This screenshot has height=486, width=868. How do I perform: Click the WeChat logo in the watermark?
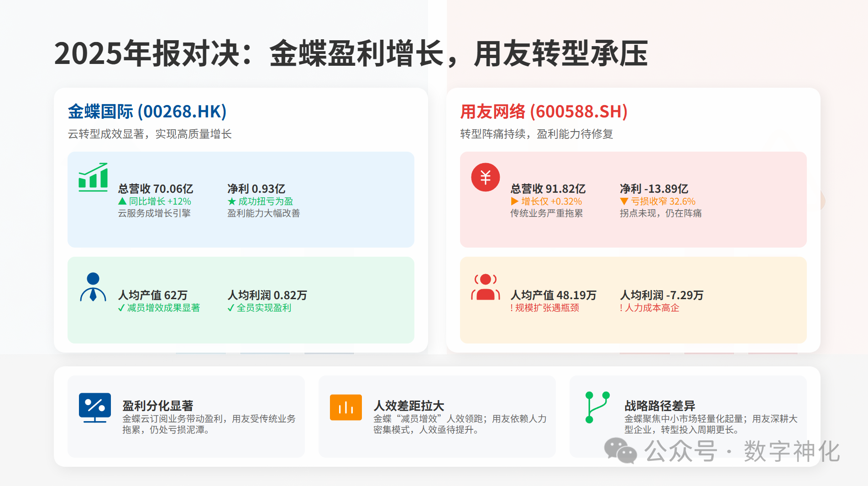point(620,451)
